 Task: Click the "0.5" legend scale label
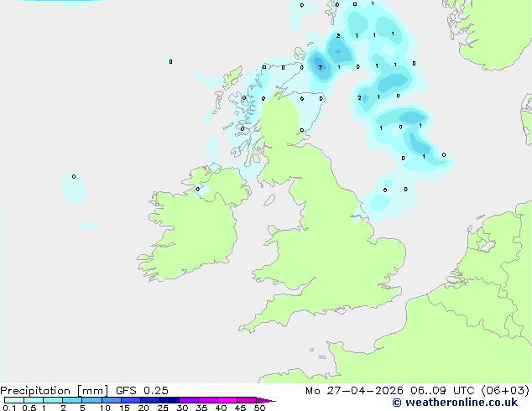(x=29, y=408)
